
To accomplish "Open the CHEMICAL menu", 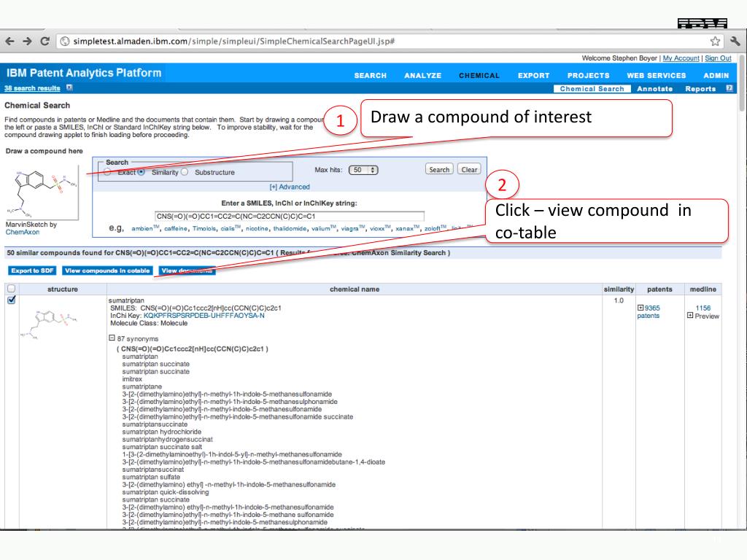I will pyautogui.click(x=479, y=75).
